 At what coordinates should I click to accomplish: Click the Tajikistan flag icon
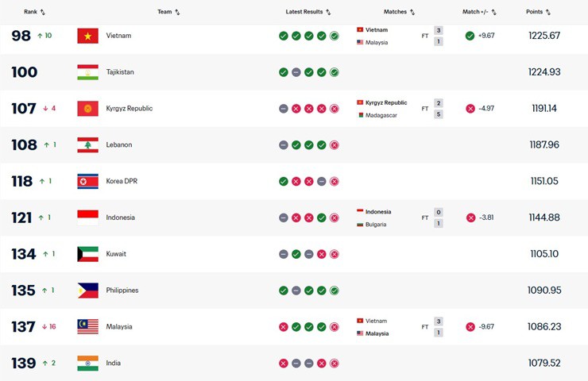[87, 72]
